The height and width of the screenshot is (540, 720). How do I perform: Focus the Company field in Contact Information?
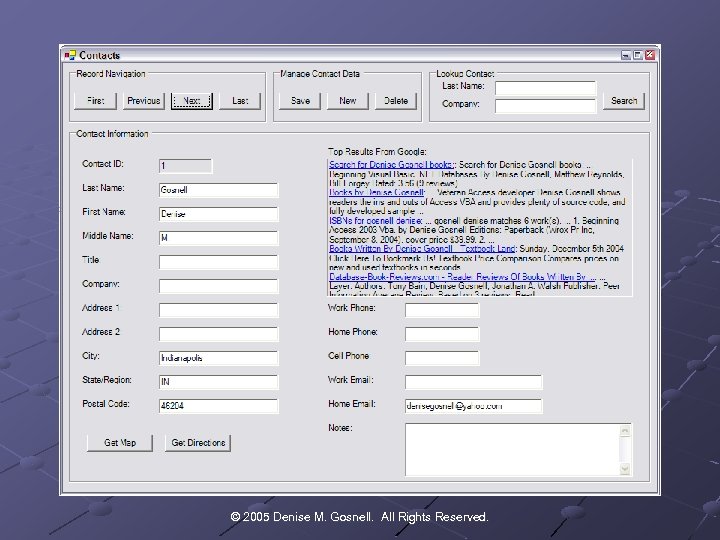(219, 286)
